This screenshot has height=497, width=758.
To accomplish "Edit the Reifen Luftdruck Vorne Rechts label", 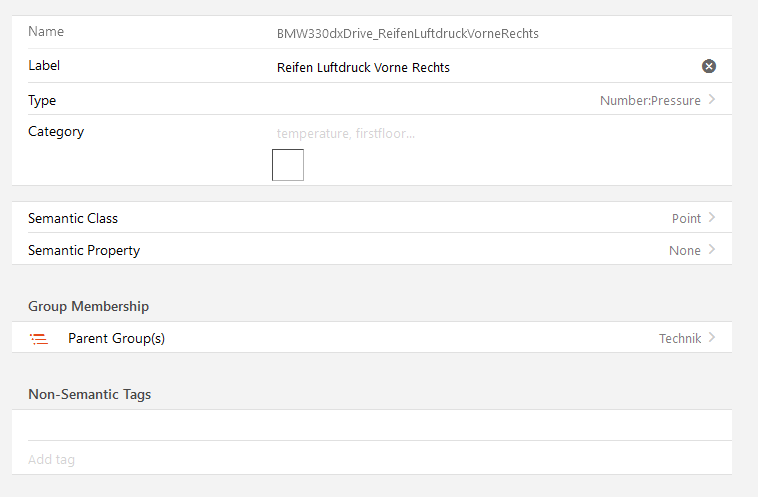I will point(363,67).
